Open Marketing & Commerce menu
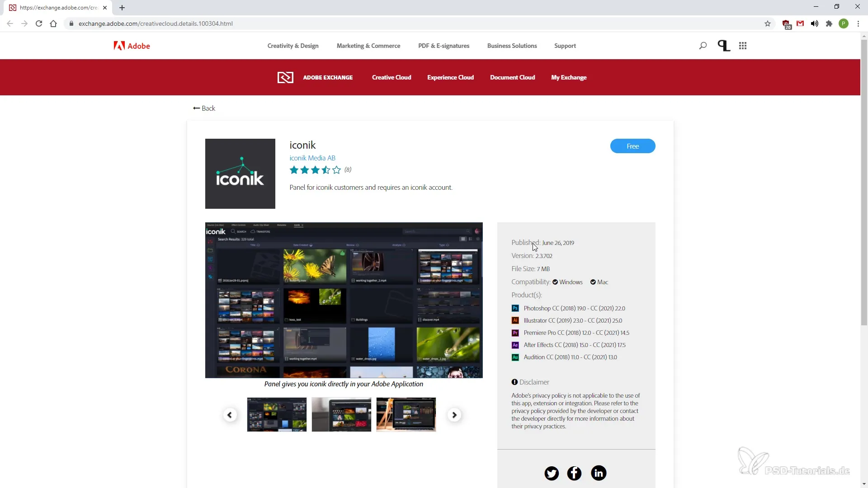Viewport: 868px width, 488px height. click(368, 46)
